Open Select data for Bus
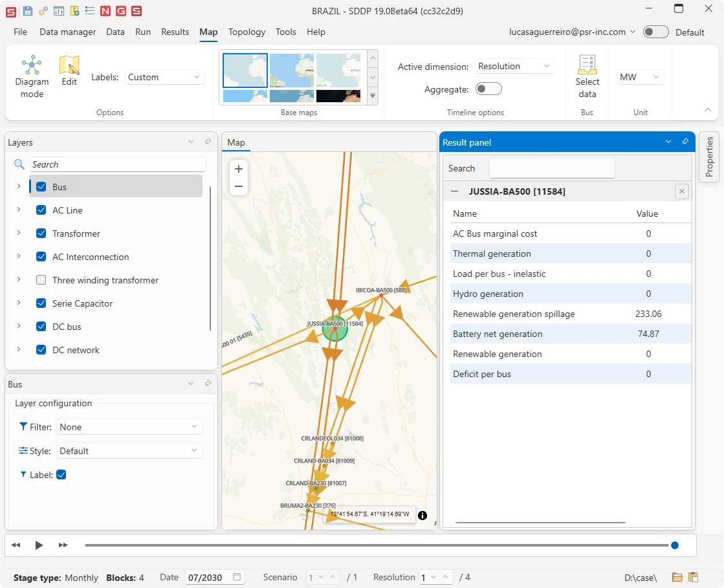The width and height of the screenshot is (724, 588). (x=587, y=76)
